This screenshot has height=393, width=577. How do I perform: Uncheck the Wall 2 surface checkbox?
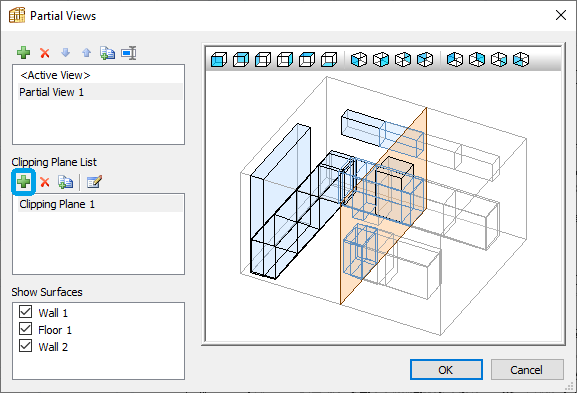point(25,346)
